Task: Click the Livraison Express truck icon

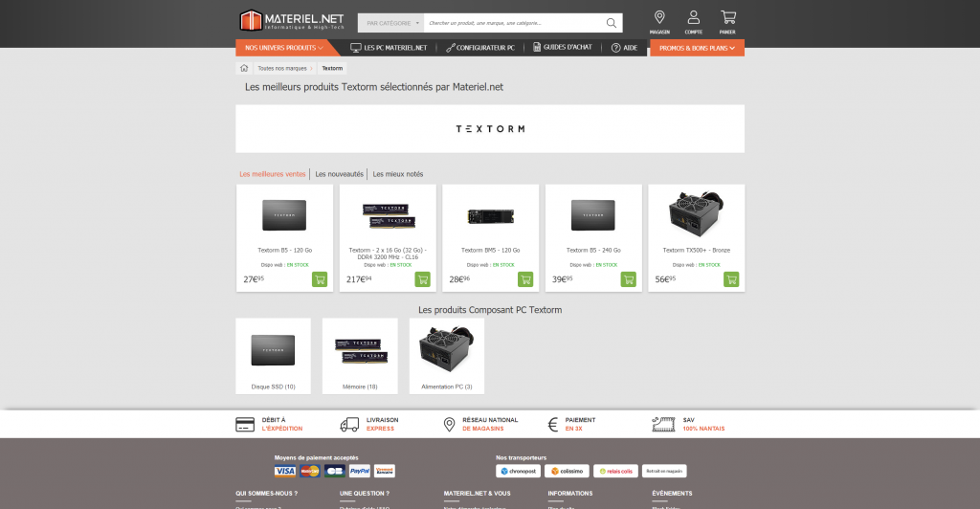Action: (349, 425)
